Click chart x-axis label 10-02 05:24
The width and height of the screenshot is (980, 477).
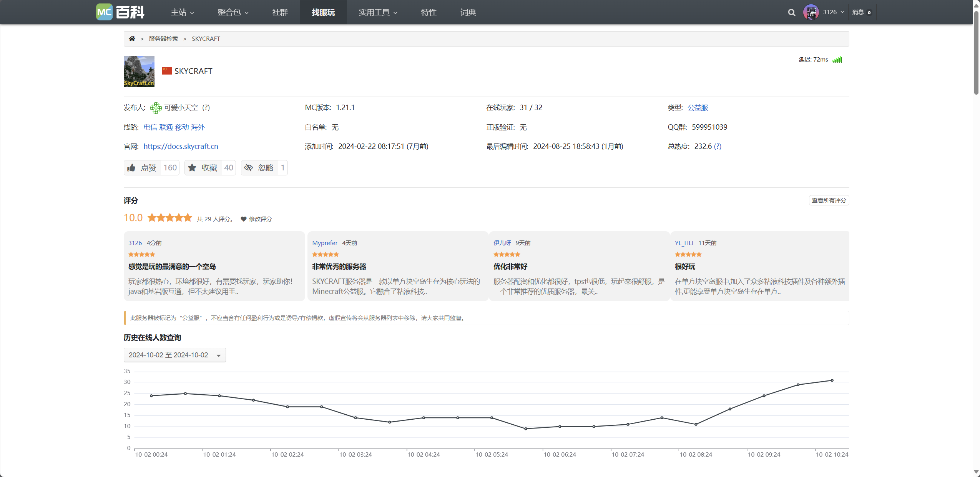(x=492, y=454)
